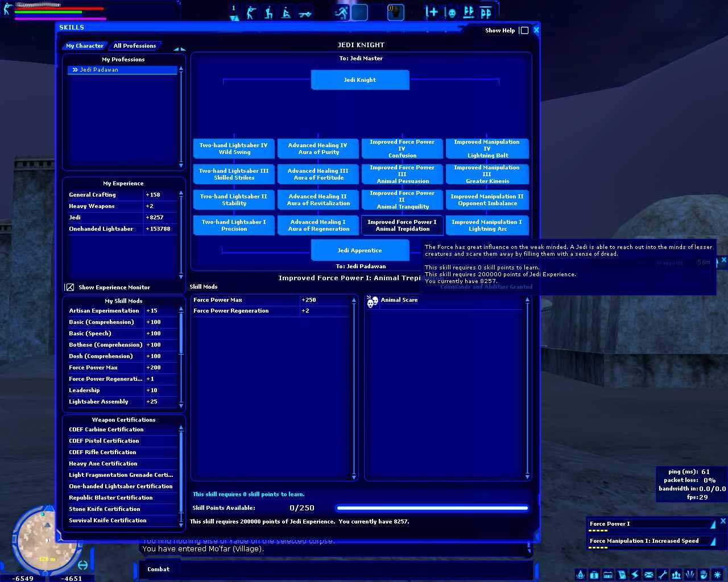
Task: Select Improved Manipulation IV Lightning Bolt
Action: click(x=487, y=149)
